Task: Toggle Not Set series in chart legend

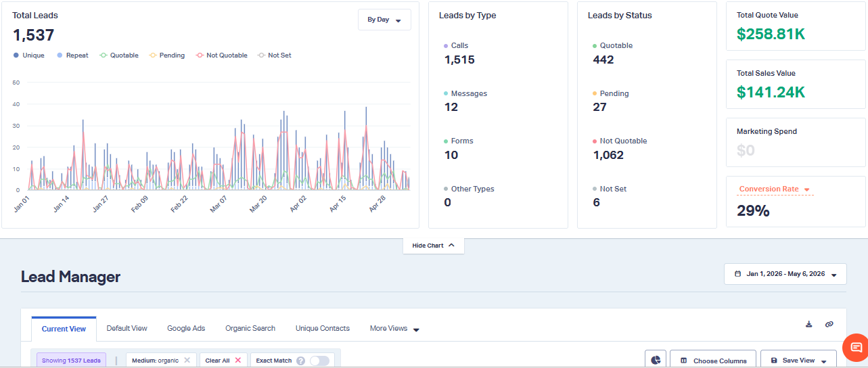Action: 275,55
